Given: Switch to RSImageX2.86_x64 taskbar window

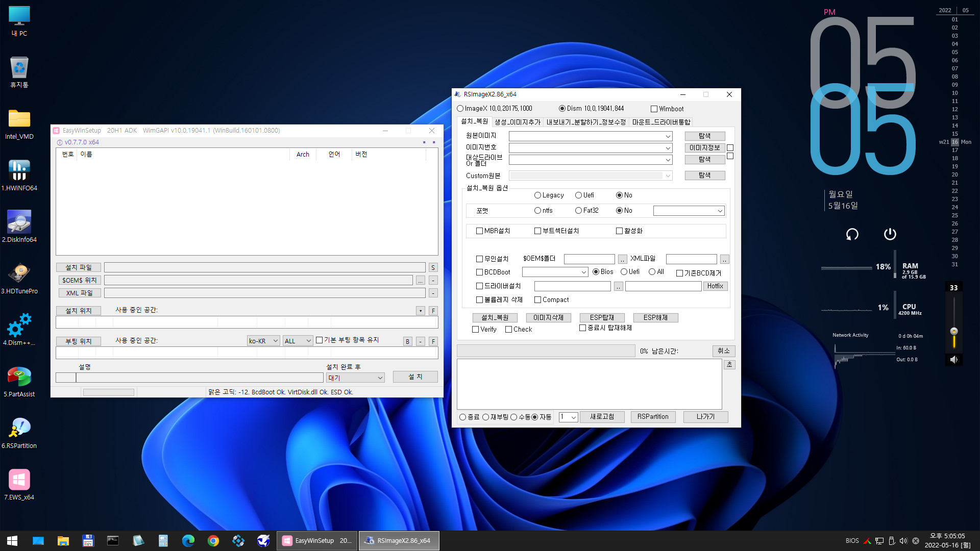Looking at the screenshot, I should (399, 541).
